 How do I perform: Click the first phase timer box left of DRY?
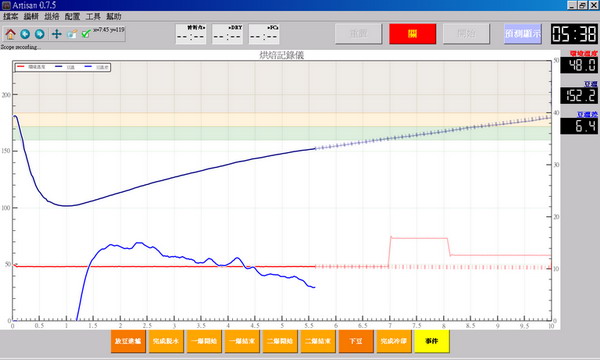point(191,34)
